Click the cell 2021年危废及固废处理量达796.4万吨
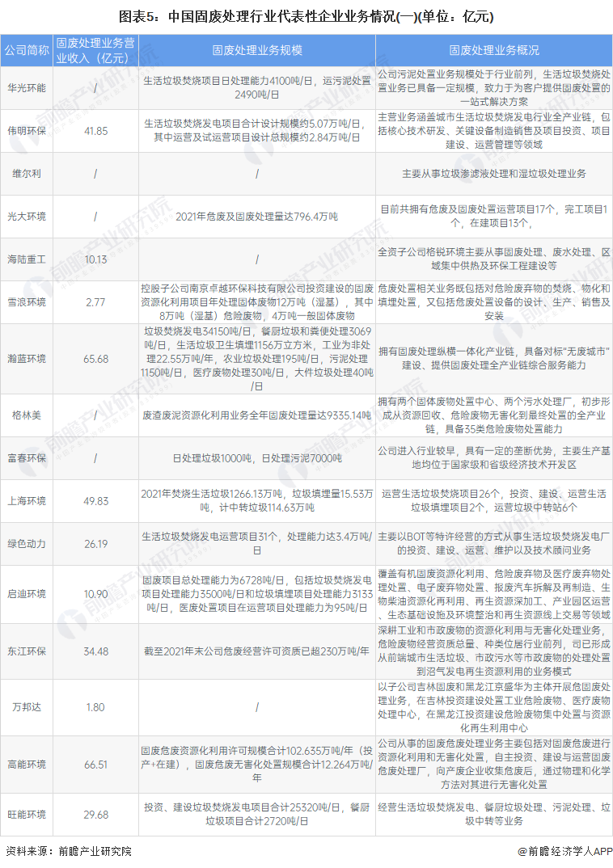 [257, 217]
